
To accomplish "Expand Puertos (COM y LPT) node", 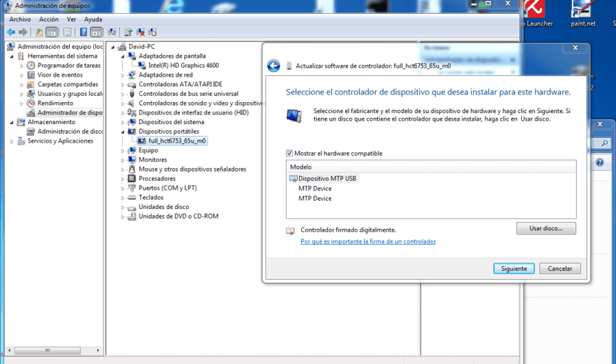I will tap(123, 188).
